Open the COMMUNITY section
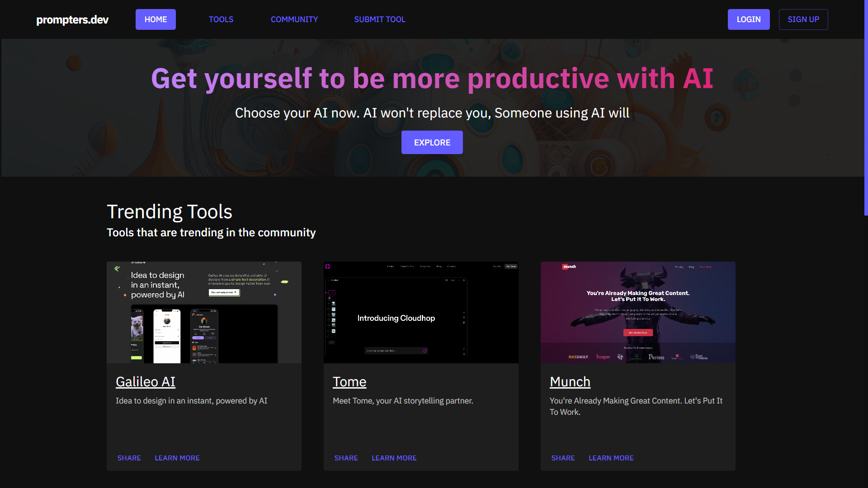 click(x=294, y=19)
